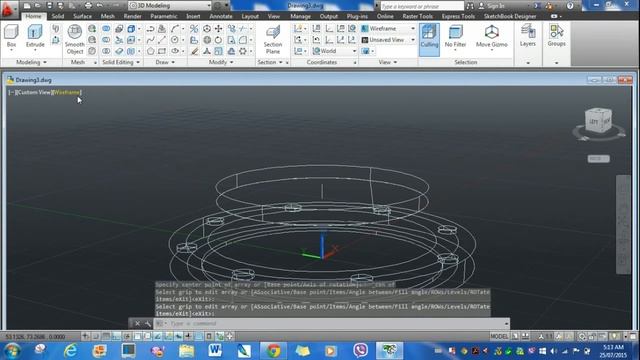Pick the Line draw tool
The width and height of the screenshot is (640, 360).
point(162,40)
